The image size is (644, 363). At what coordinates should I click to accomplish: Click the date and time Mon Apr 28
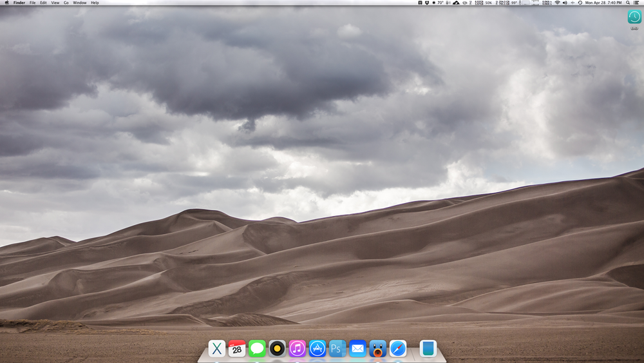pos(603,3)
